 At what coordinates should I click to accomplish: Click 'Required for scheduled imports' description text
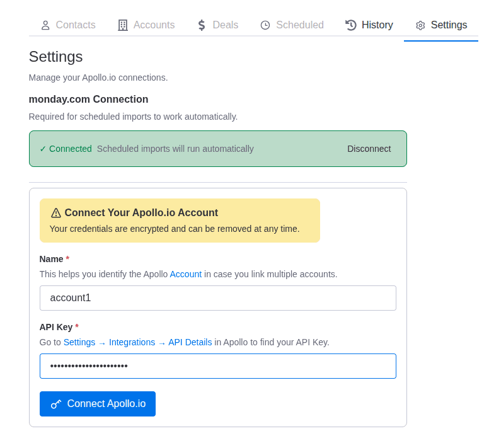[133, 117]
